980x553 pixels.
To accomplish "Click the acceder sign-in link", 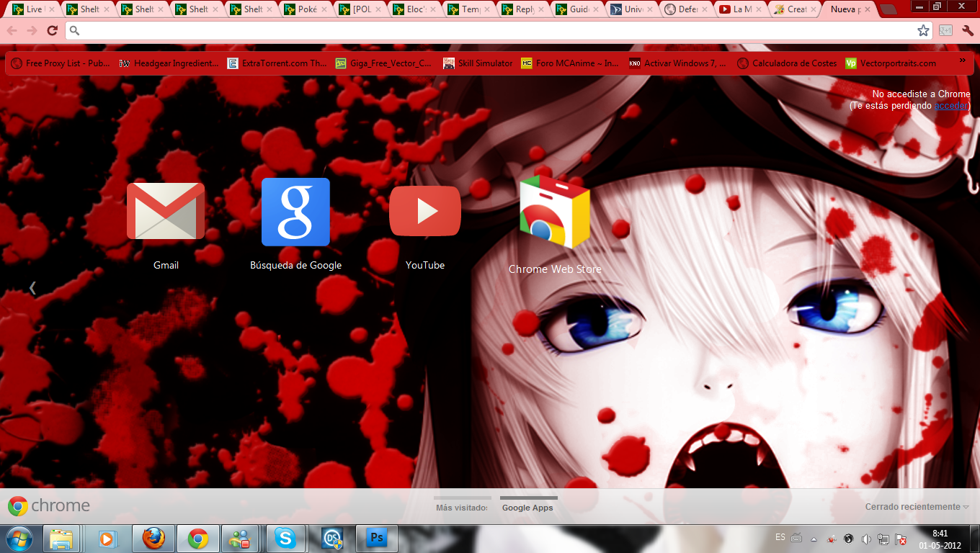I will point(951,106).
